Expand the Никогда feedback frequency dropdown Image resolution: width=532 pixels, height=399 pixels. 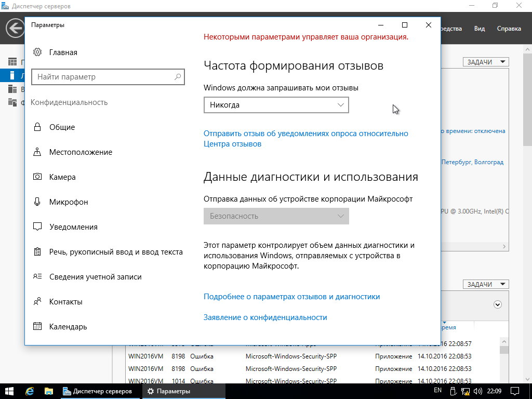(276, 105)
